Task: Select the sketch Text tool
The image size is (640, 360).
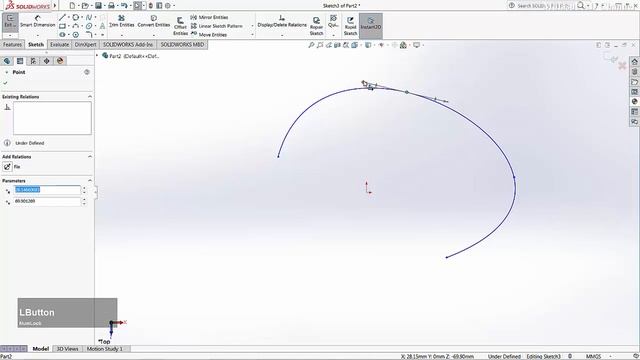Action: click(102, 26)
